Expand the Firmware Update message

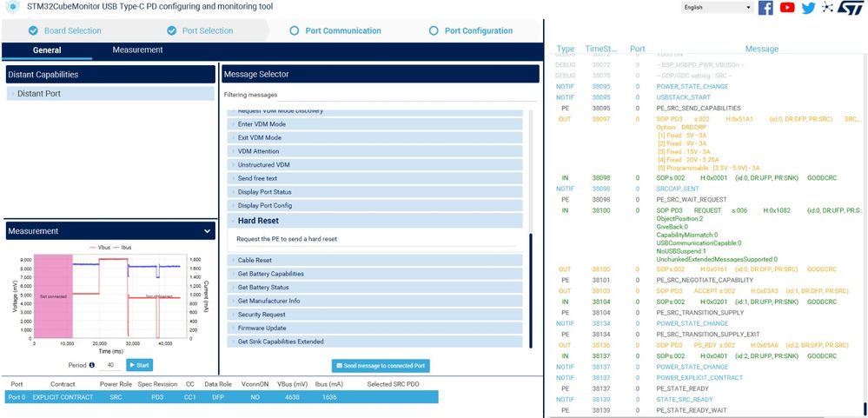coord(374,328)
